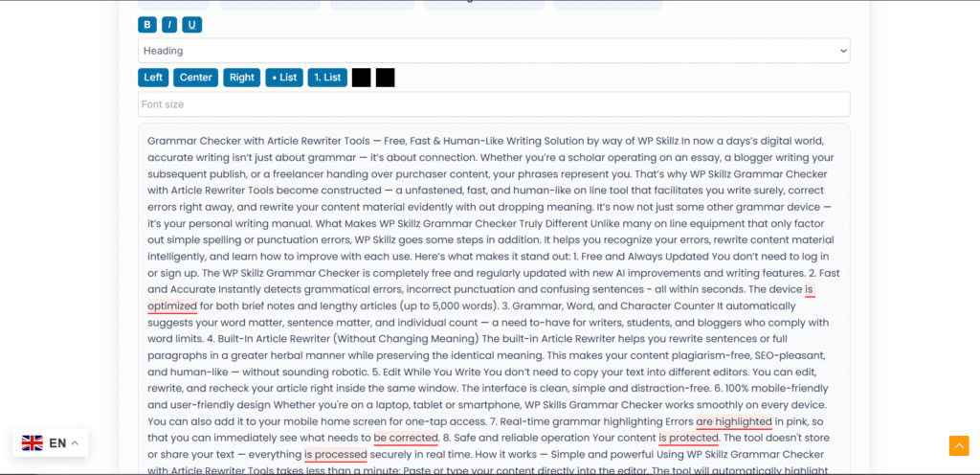The width and height of the screenshot is (980, 475).
Task: Open the first black color swatch
Action: click(x=361, y=78)
